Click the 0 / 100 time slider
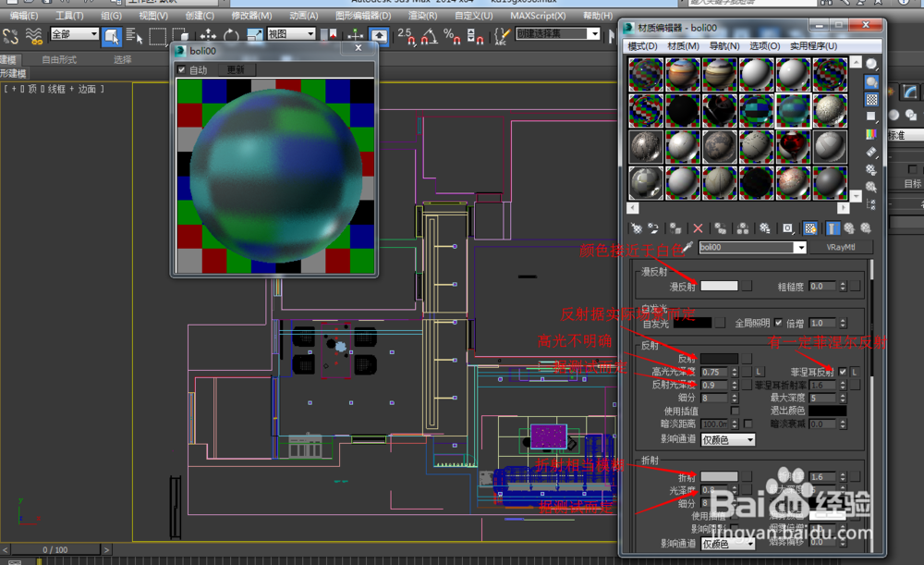This screenshot has width=924, height=565. [x=55, y=549]
